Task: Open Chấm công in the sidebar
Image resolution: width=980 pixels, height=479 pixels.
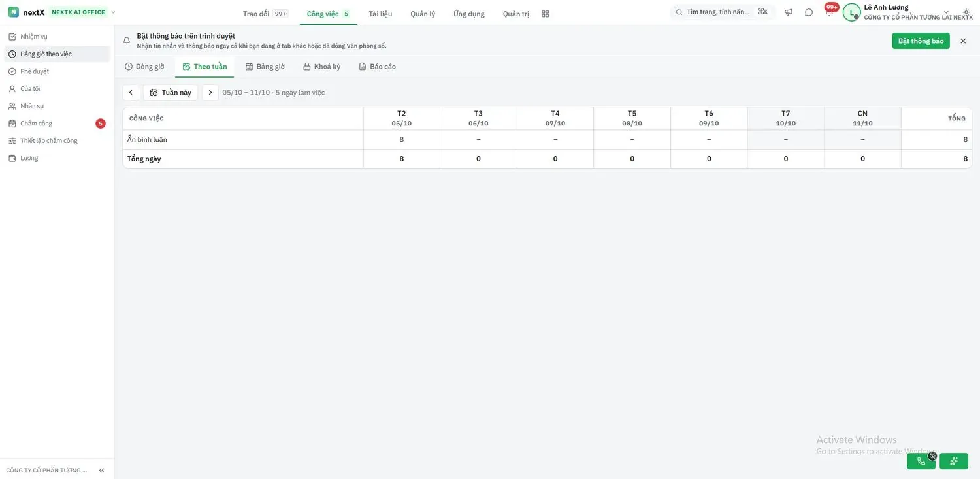Action: [x=57, y=124]
